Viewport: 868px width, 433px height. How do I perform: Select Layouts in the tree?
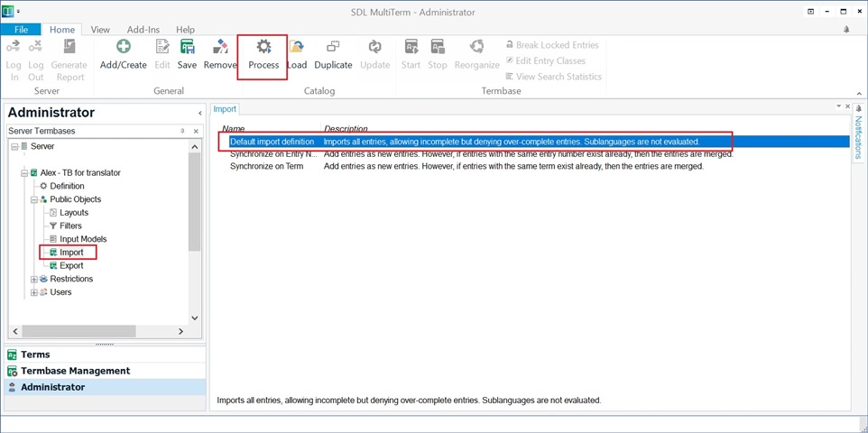[74, 213]
